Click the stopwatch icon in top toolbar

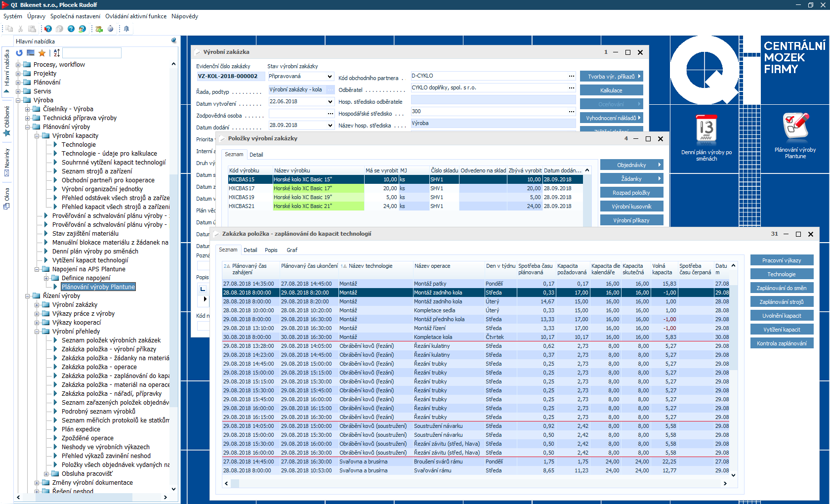click(x=111, y=29)
